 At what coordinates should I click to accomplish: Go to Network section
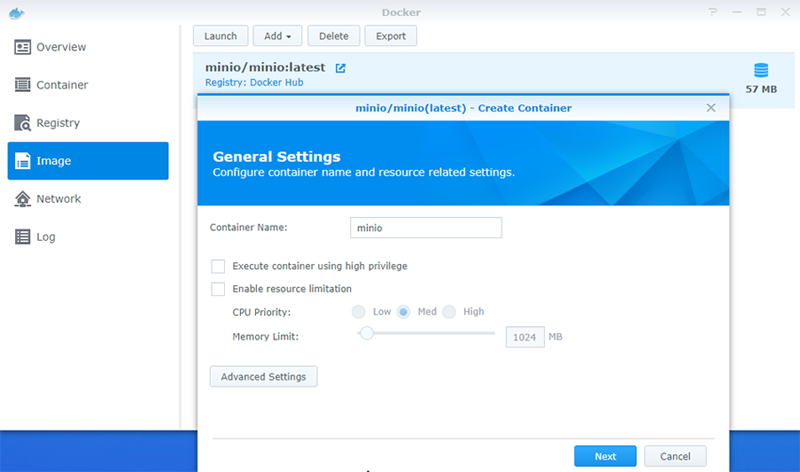click(x=88, y=198)
